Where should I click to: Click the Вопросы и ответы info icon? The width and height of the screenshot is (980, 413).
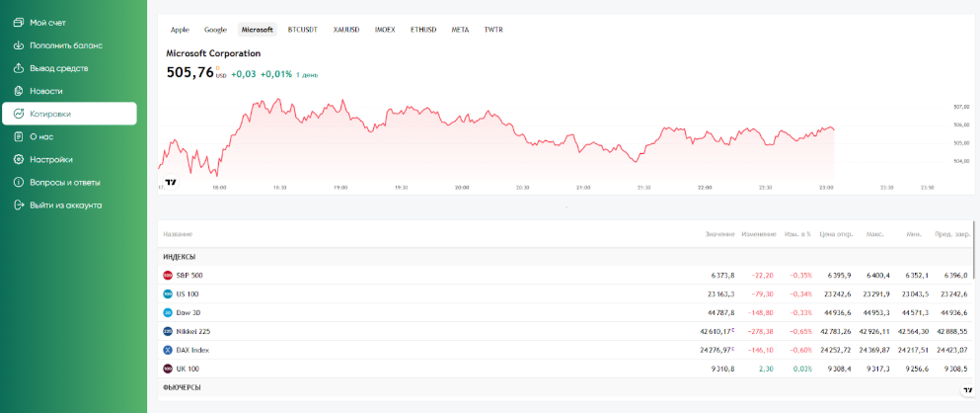pyautogui.click(x=18, y=182)
